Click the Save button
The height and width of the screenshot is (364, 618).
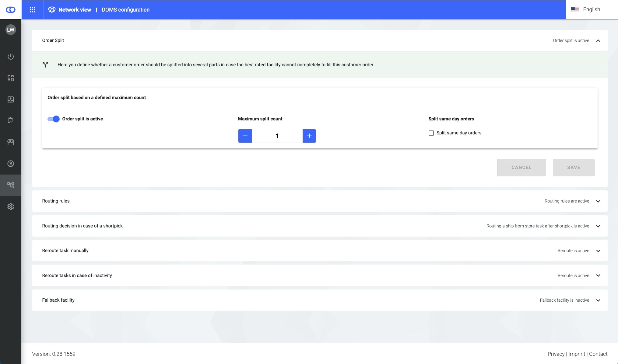pos(574,168)
